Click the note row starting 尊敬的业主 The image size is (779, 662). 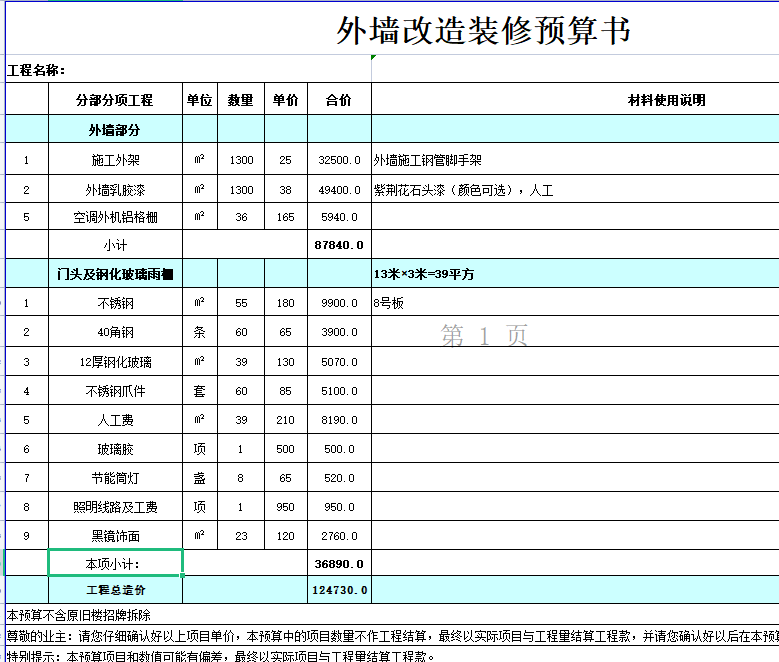[x=392, y=636]
